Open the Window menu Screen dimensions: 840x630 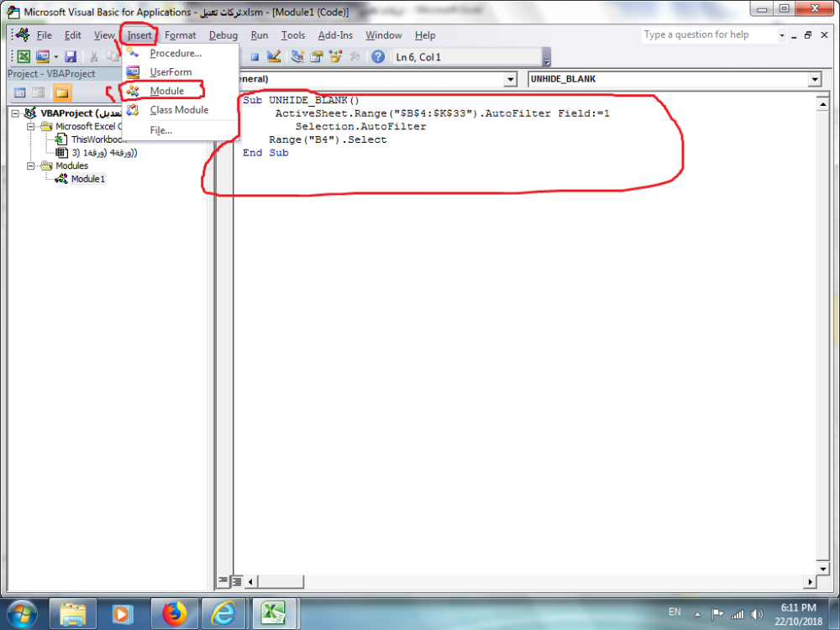tap(384, 35)
